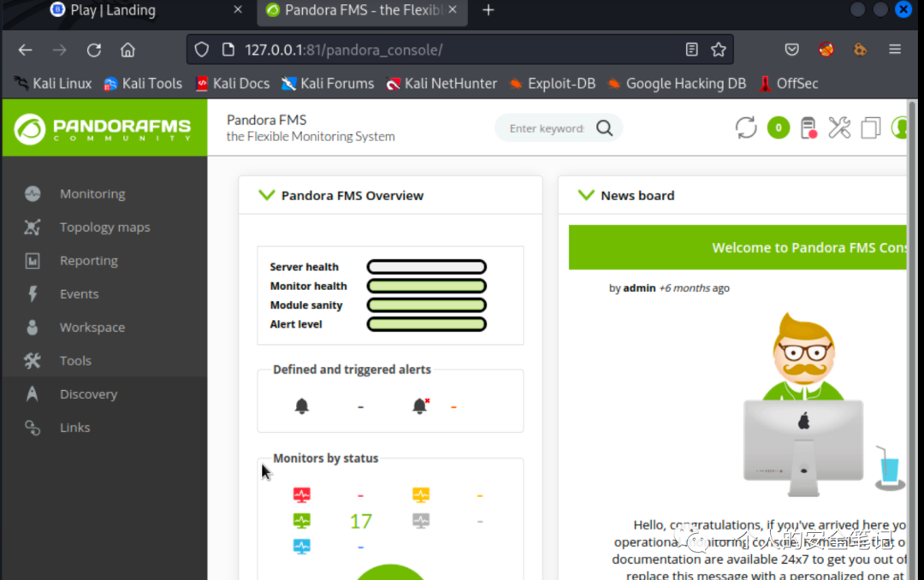924x580 pixels.
Task: Click the triggered alerts bell icon
Action: [x=421, y=405]
